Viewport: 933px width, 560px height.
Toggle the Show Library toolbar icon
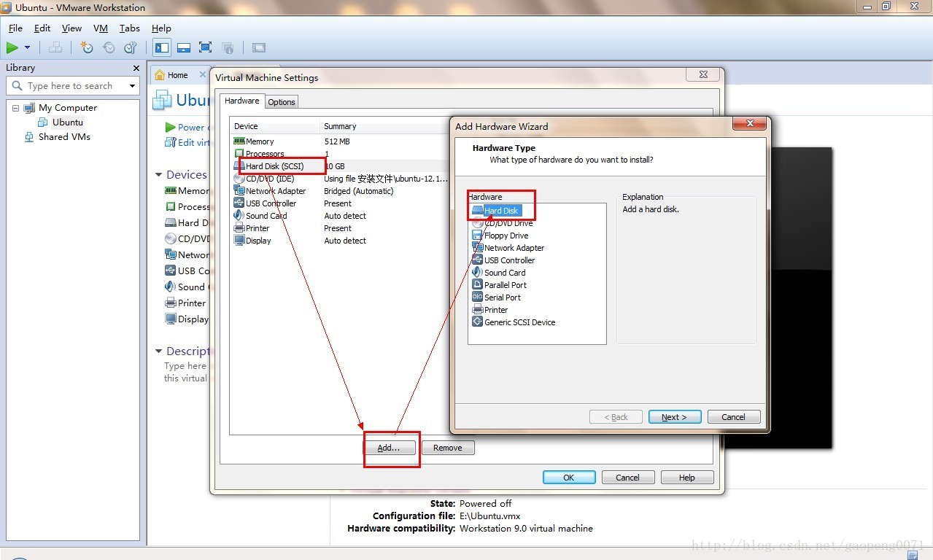coord(162,47)
